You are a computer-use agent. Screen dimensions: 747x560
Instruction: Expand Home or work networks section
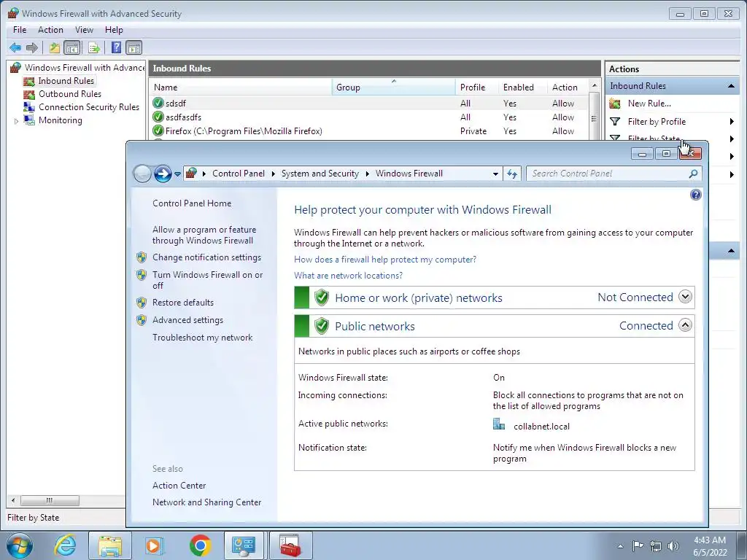(x=685, y=297)
